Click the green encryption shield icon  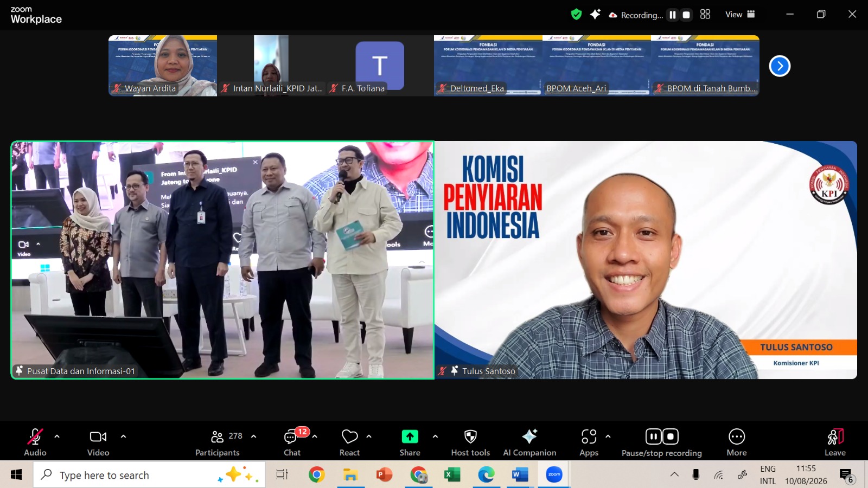click(576, 15)
